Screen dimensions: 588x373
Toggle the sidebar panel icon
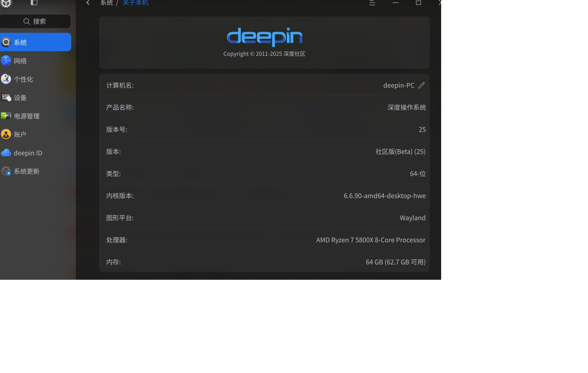point(34,3)
